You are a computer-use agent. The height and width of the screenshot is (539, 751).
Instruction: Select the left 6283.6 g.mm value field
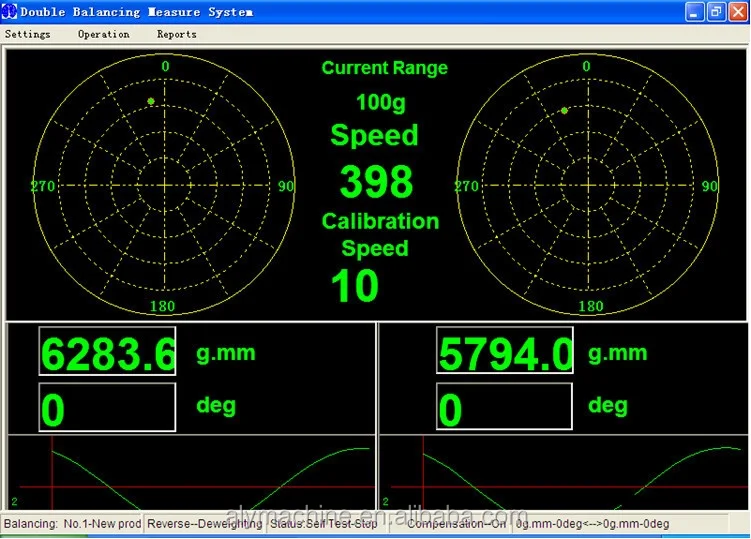coord(107,353)
